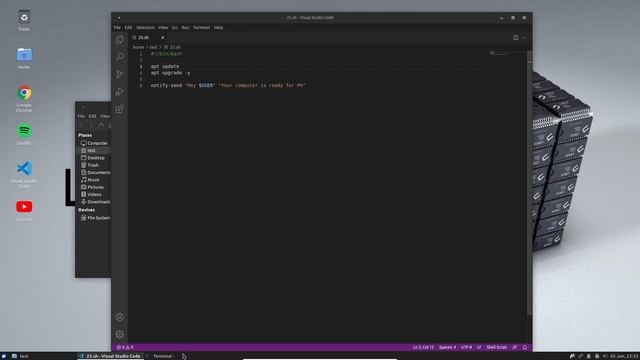Click the split editor icon

pos(516,38)
